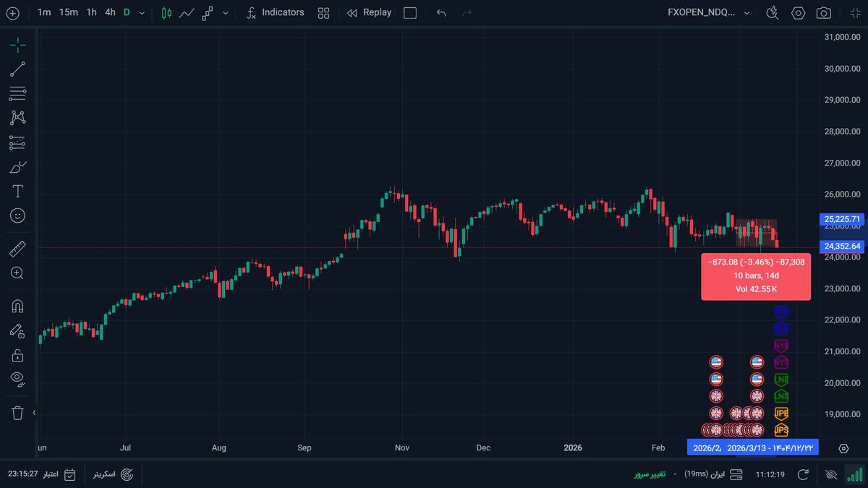868x488 pixels.
Task: Click the 25,225.71 price label
Action: [x=843, y=219]
